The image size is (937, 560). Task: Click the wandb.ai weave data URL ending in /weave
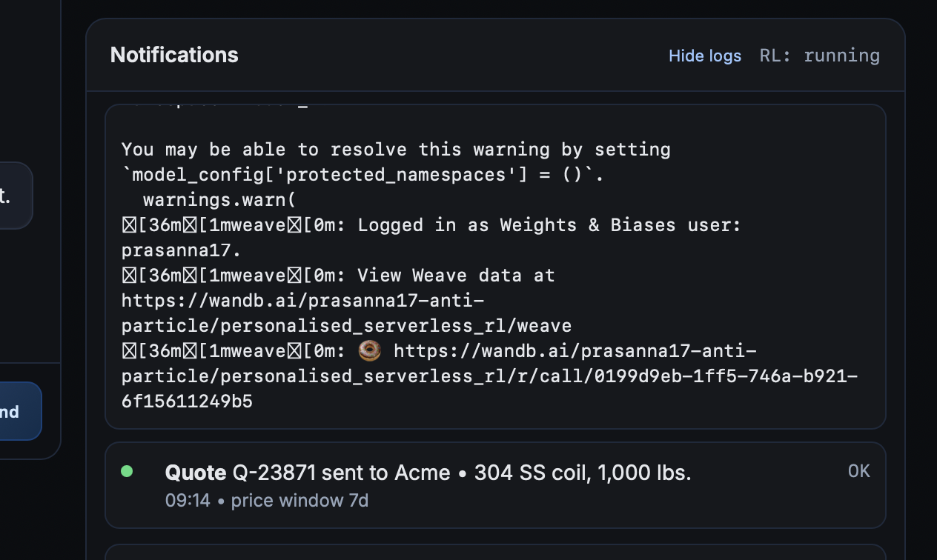[x=346, y=313]
